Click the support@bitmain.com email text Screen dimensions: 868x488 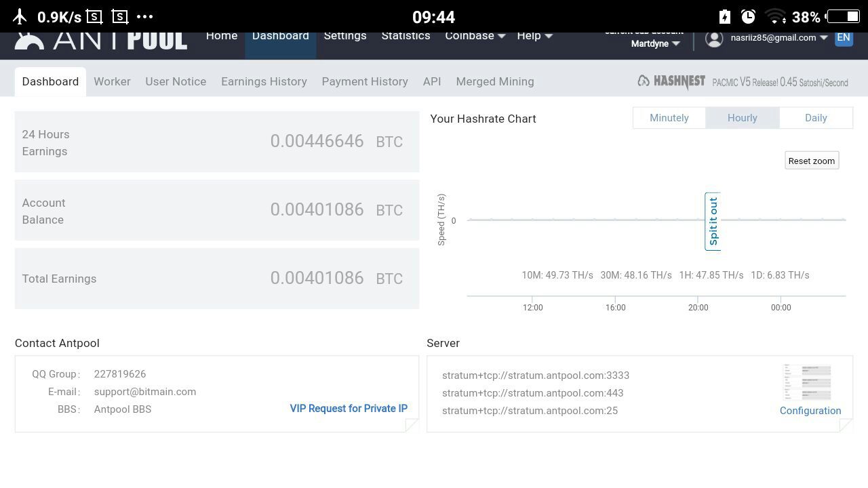(x=145, y=392)
